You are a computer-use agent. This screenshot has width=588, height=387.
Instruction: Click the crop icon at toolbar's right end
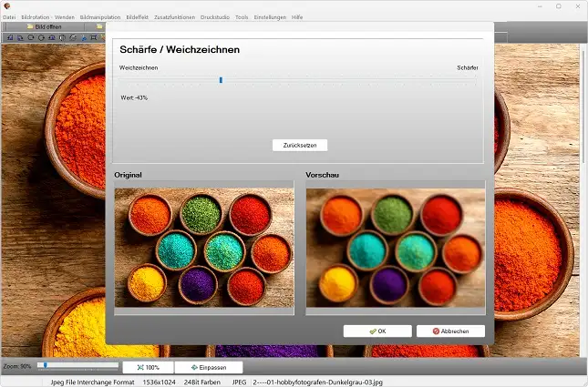coord(94,38)
